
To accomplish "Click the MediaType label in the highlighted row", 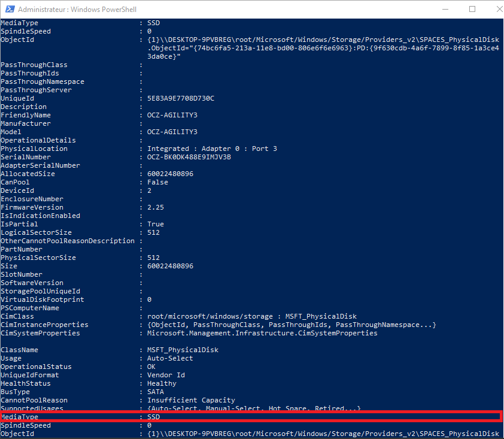I will pos(20,417).
